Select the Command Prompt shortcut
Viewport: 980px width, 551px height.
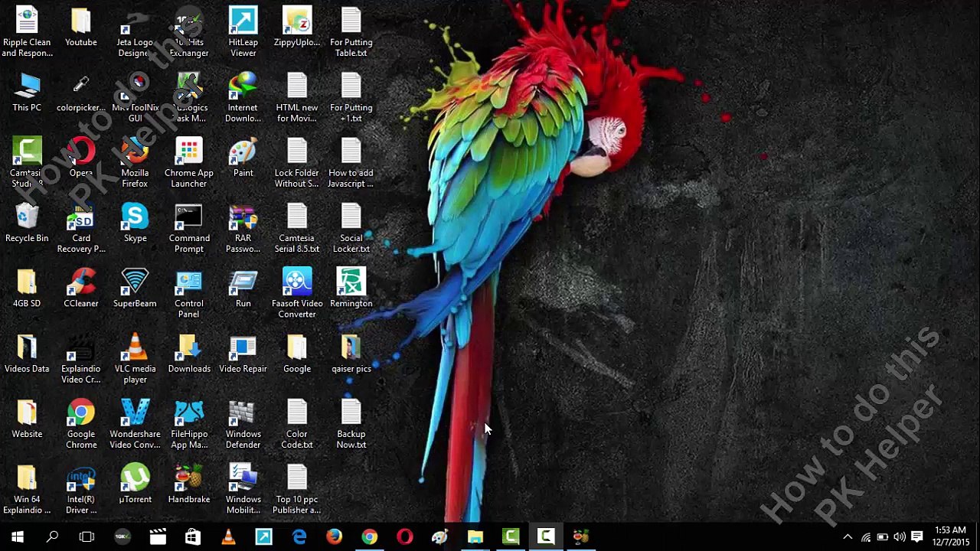pyautogui.click(x=189, y=228)
